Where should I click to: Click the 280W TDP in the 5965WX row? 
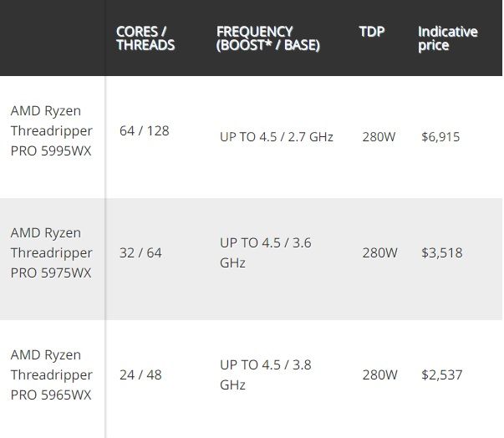(x=379, y=374)
